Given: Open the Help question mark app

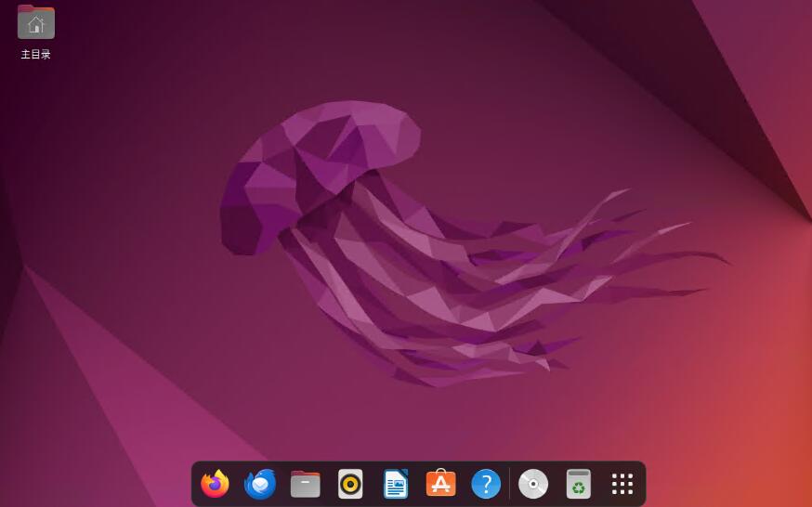Looking at the screenshot, I should click(x=486, y=484).
